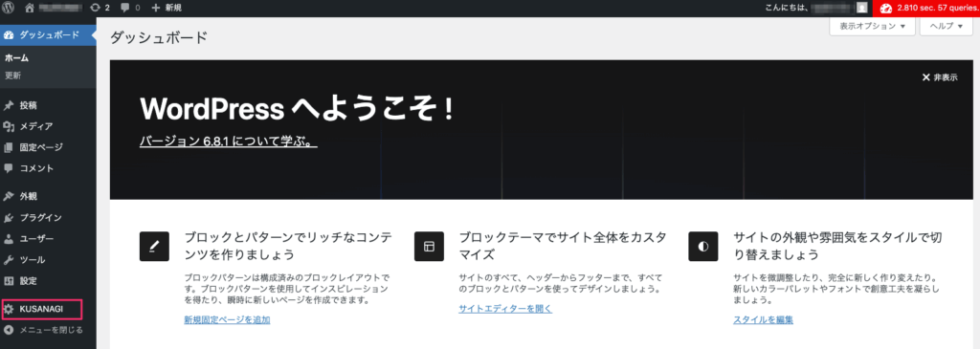Click the pencil icon for block patterns
This screenshot has height=349, width=980.
tap(154, 246)
